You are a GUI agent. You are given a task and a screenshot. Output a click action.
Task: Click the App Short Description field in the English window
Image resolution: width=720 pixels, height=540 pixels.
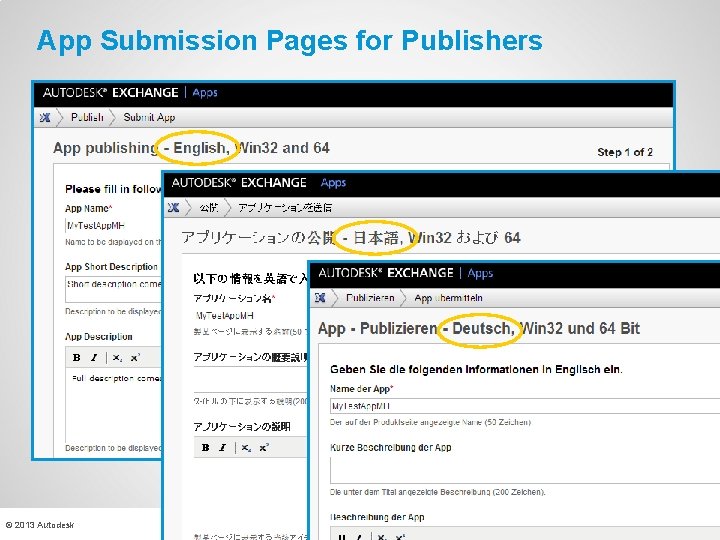113,289
